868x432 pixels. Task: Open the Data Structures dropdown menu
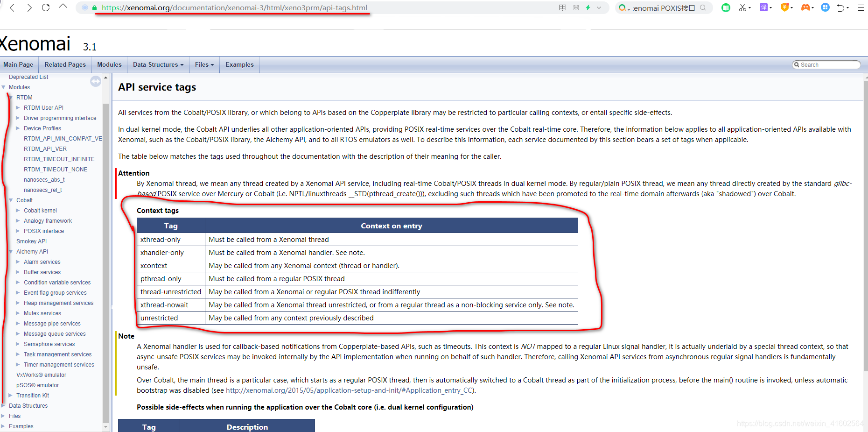(158, 64)
